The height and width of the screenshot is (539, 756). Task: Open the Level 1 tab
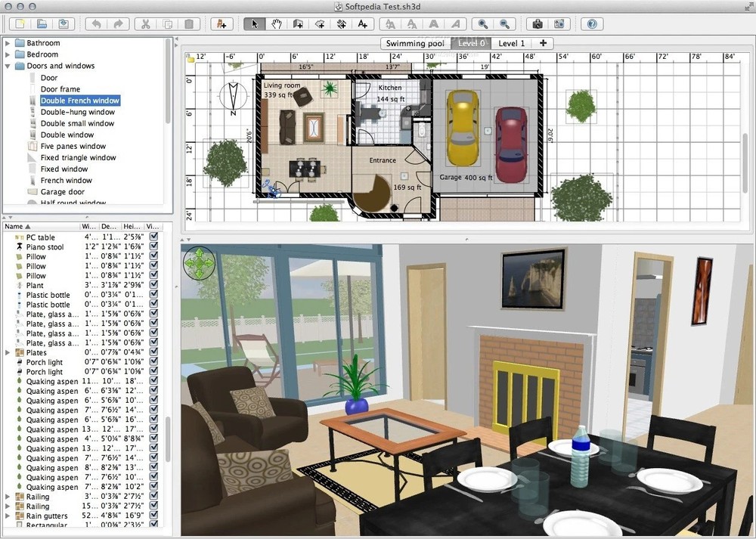[x=512, y=43]
